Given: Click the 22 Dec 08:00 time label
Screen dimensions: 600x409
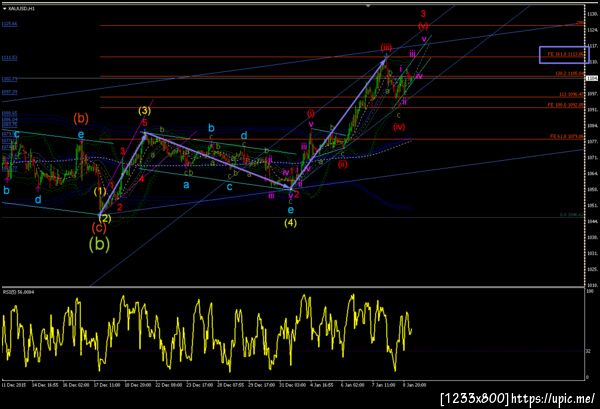Looking at the screenshot, I should pyautogui.click(x=168, y=385).
